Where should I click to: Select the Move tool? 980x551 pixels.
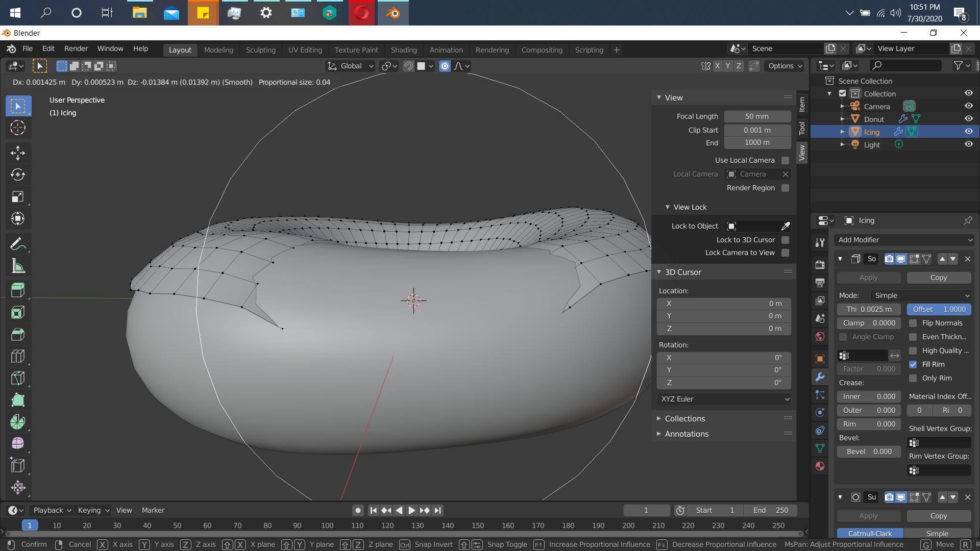[18, 153]
